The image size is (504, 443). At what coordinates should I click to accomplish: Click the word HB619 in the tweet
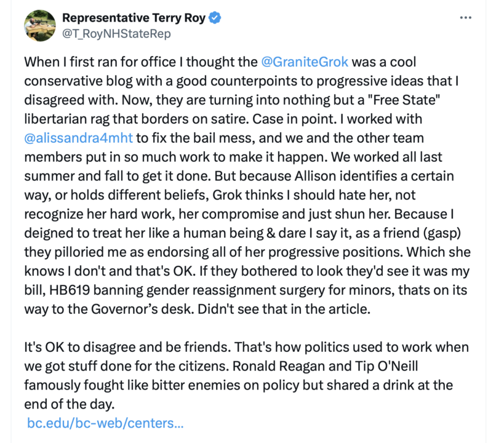[89, 290]
